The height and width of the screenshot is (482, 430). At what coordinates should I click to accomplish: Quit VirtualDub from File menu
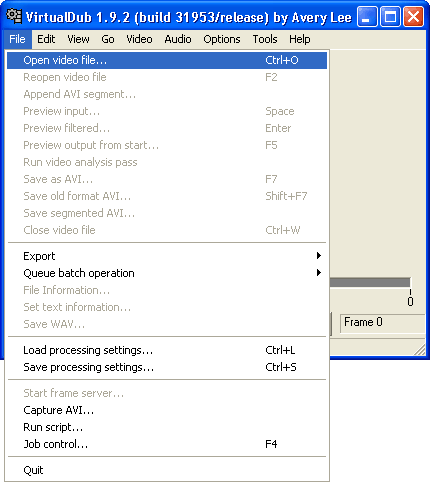click(x=167, y=470)
